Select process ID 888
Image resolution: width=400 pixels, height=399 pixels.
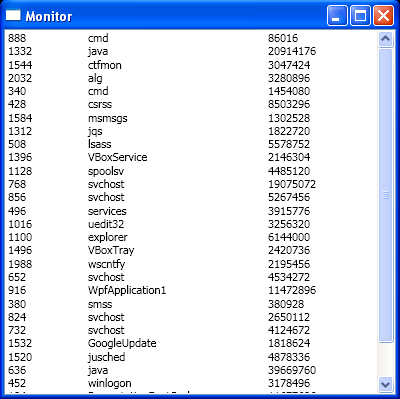pyautogui.click(x=17, y=38)
